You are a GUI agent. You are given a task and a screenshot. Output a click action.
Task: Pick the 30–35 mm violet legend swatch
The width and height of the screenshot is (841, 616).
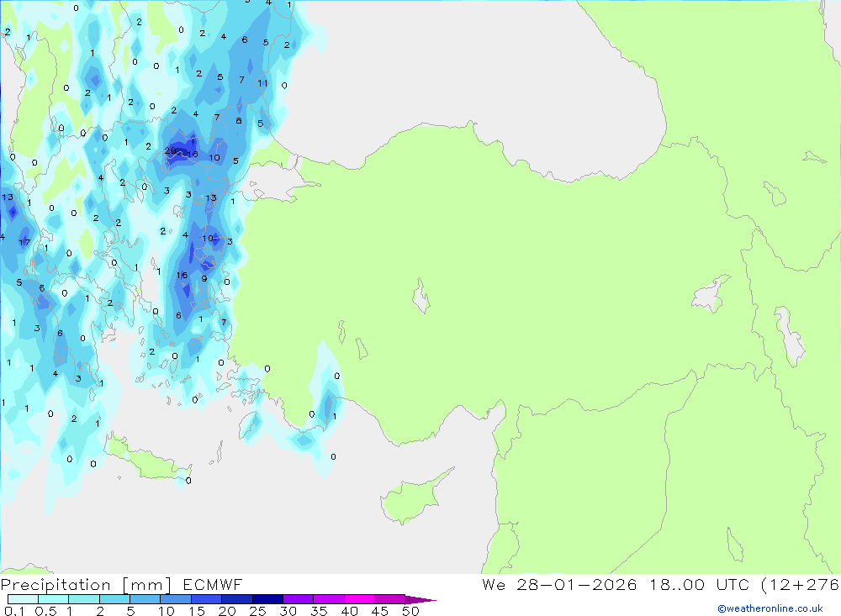[x=299, y=599]
